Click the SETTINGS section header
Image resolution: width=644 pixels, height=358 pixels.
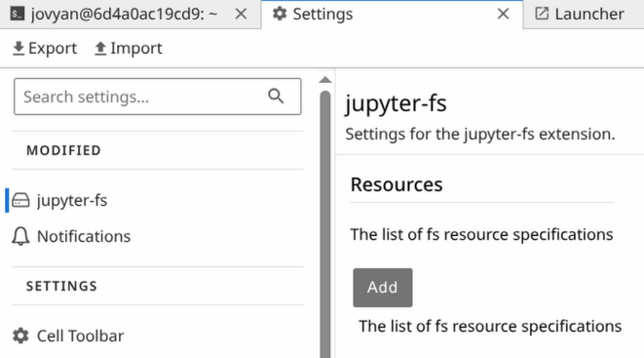click(61, 286)
